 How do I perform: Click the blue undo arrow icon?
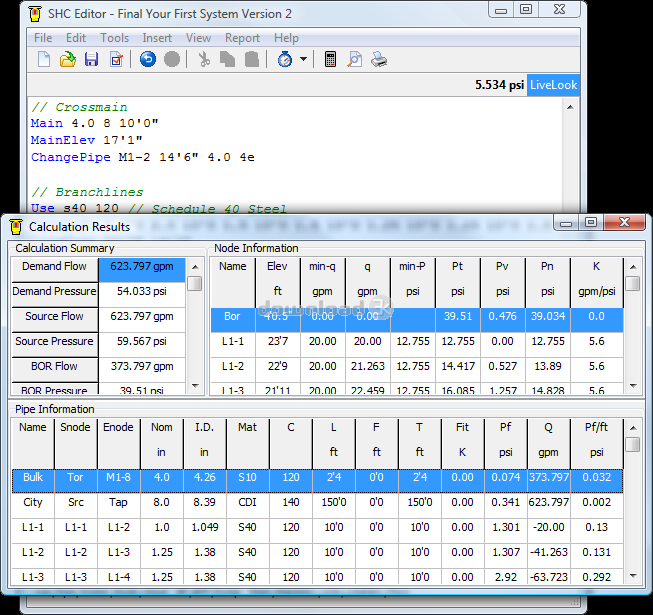(147, 59)
